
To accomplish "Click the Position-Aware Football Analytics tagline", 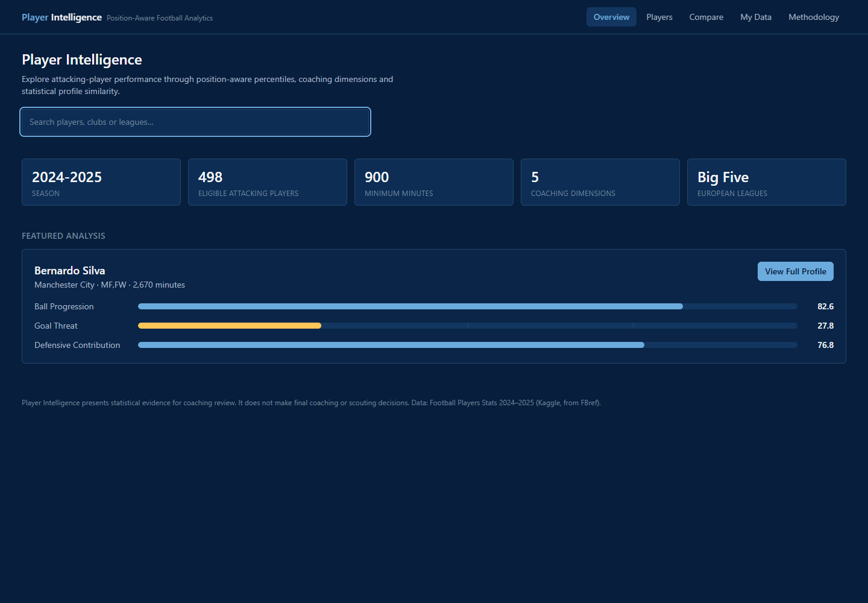I will 160,18.
